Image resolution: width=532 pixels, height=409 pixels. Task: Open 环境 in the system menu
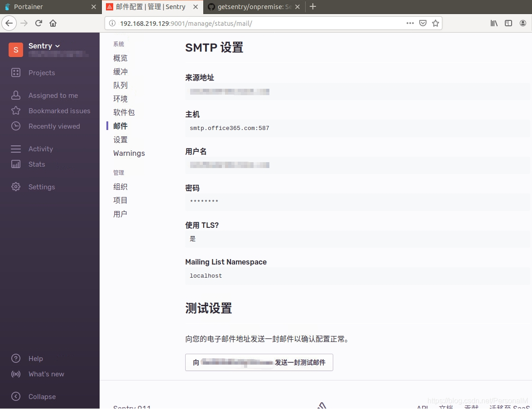point(120,99)
